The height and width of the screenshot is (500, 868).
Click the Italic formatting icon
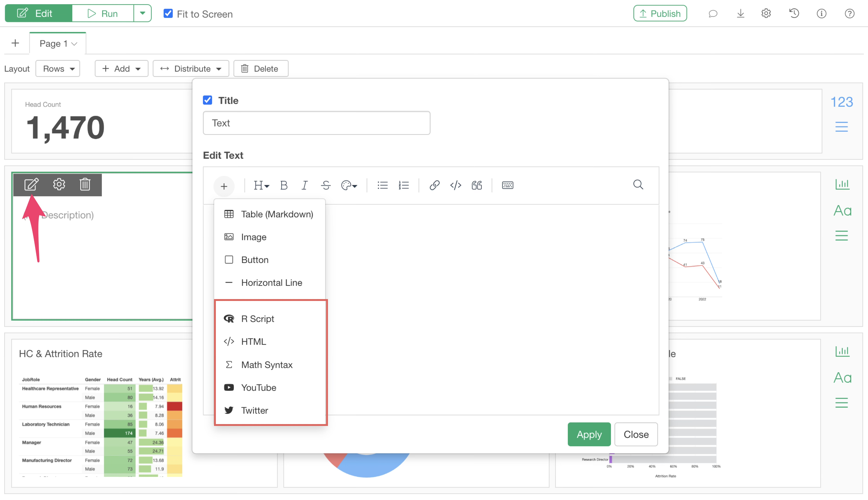click(304, 185)
